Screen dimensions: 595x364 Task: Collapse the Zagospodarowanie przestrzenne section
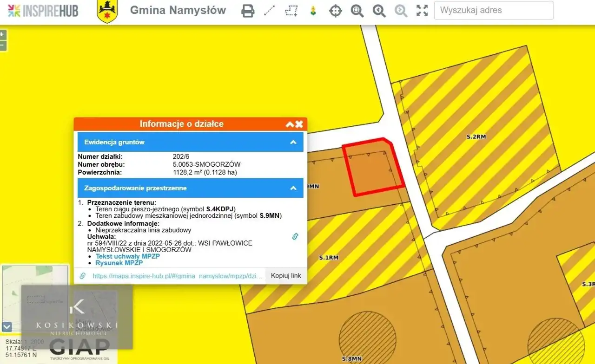pos(293,188)
